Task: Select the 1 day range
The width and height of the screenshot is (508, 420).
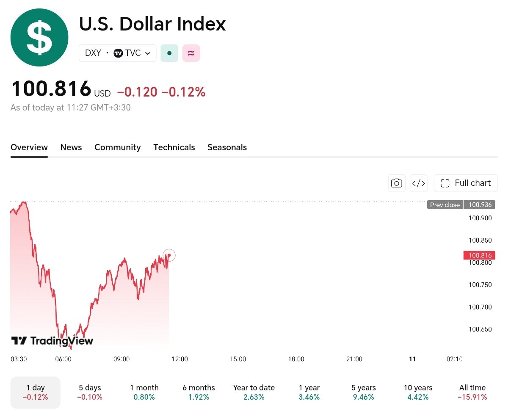Action: (36, 392)
